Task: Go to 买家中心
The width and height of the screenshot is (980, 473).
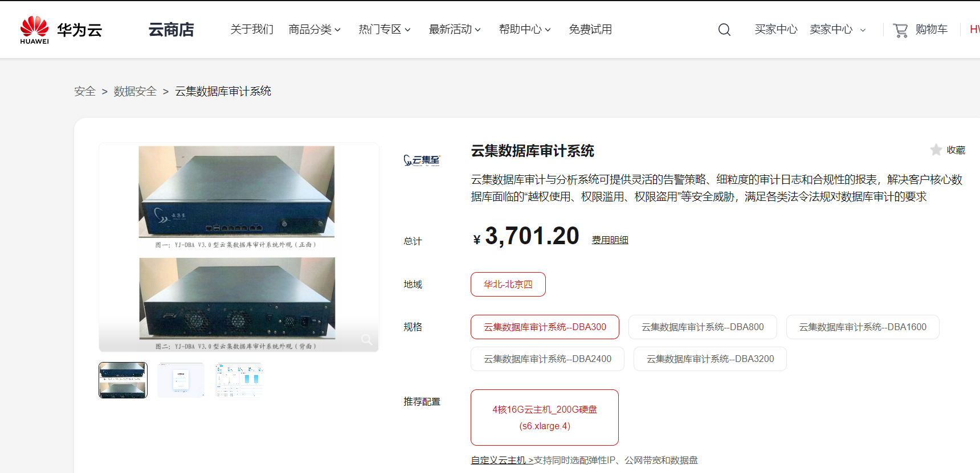Action: coord(776,30)
